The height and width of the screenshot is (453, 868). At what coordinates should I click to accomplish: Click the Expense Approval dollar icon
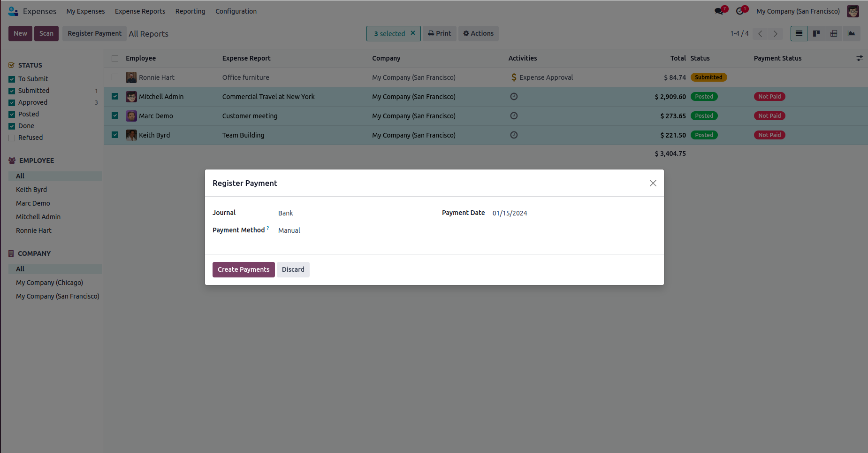[x=514, y=77]
